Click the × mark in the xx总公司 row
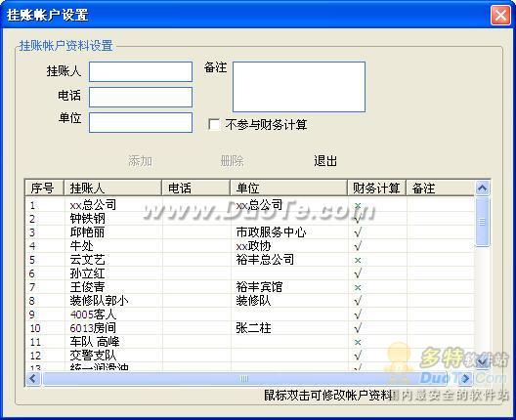The height and width of the screenshot is (420, 516). 358,205
